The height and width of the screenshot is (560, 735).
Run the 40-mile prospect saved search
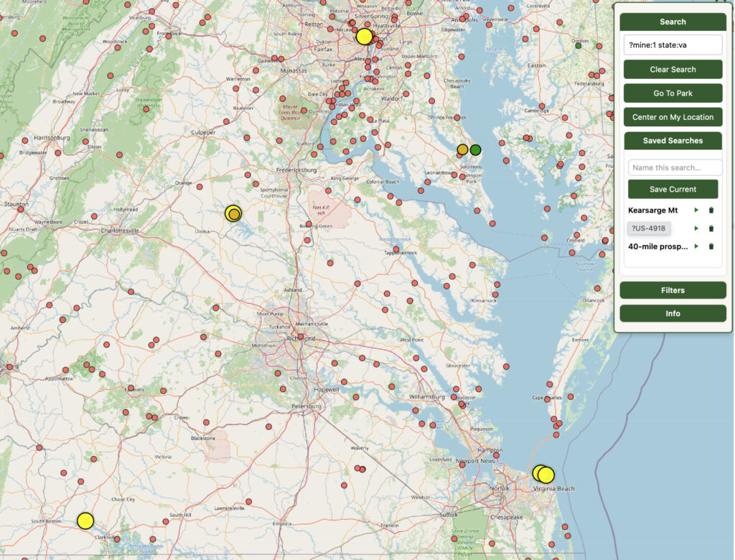(x=696, y=246)
